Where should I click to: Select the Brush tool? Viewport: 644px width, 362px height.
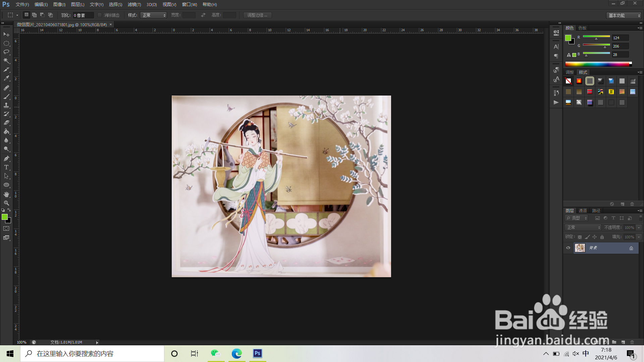tap(6, 97)
